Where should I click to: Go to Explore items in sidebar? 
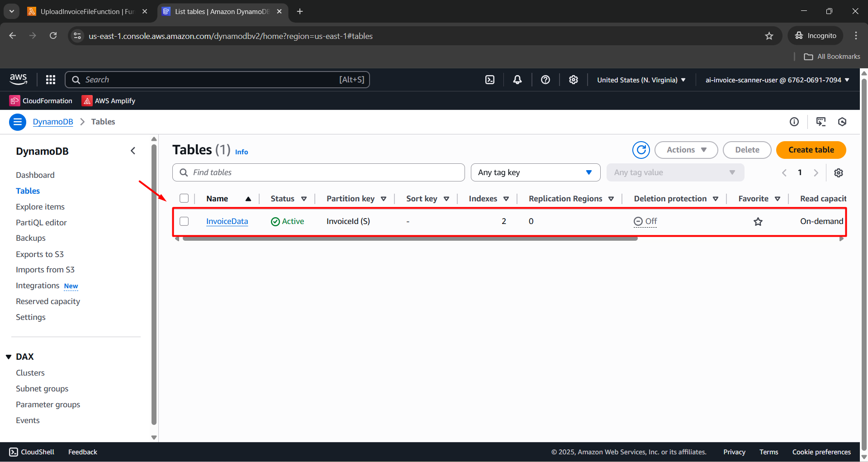(40, 207)
